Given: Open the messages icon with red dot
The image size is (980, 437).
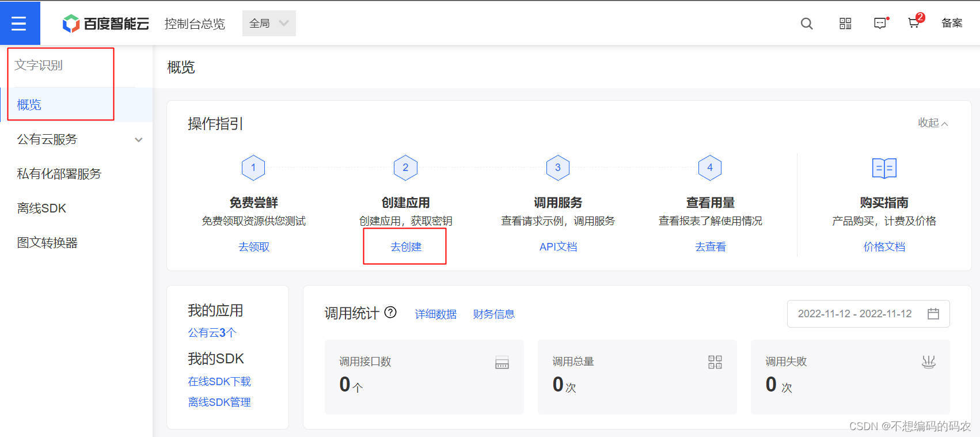Looking at the screenshot, I should pyautogui.click(x=880, y=24).
